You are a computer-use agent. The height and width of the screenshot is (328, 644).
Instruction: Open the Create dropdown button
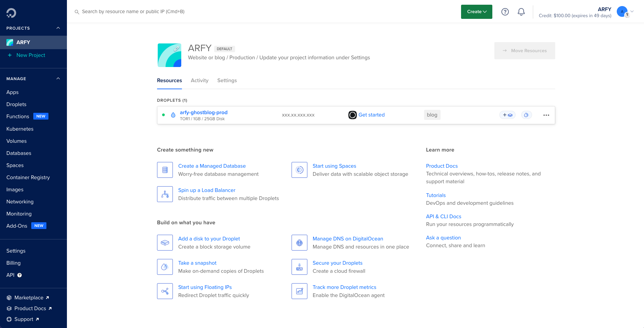(477, 12)
